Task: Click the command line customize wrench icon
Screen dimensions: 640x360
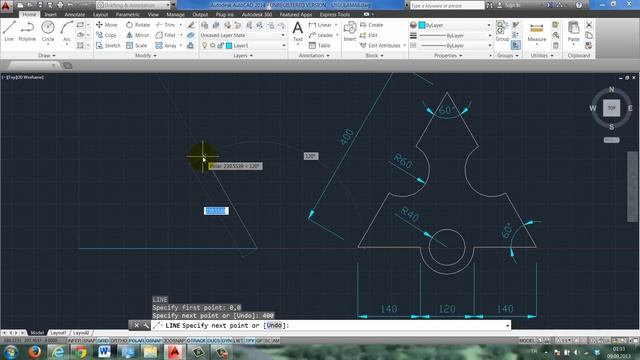Action: click(146, 325)
